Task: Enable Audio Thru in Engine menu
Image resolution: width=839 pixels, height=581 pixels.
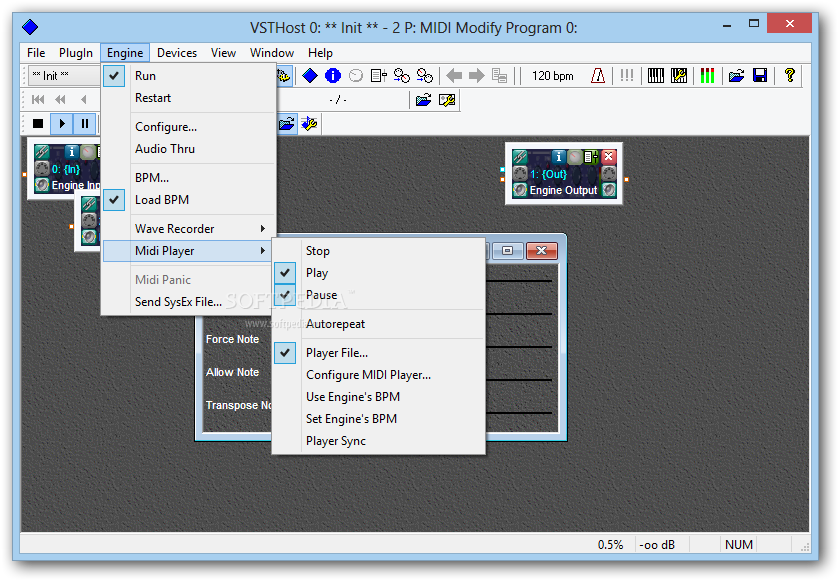Action: [189, 149]
